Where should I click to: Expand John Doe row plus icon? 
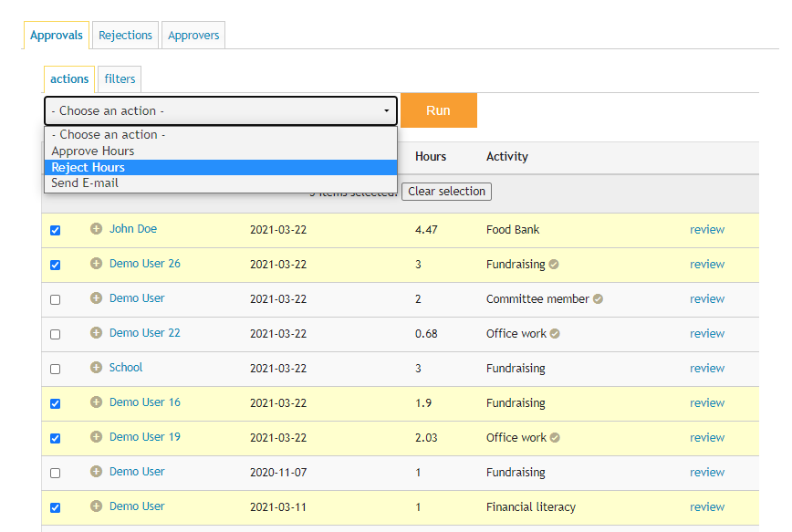click(96, 229)
